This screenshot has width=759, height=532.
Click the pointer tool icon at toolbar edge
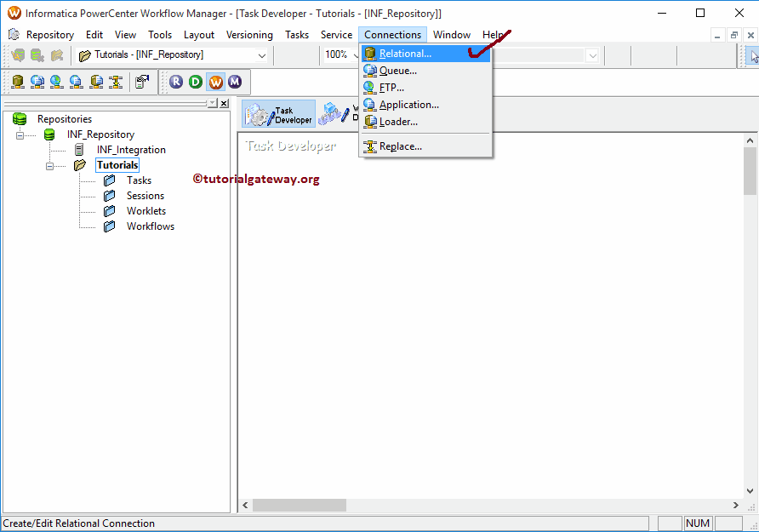753,56
